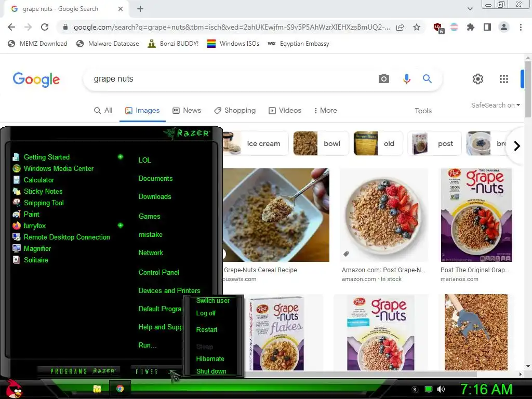Switch to the All results tab

pyautogui.click(x=103, y=110)
